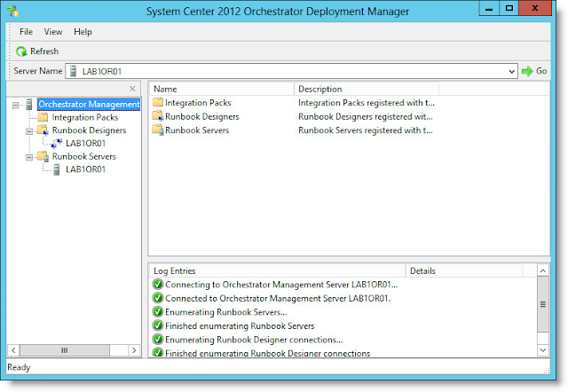Select Integration Packs row in list

pos(294,103)
